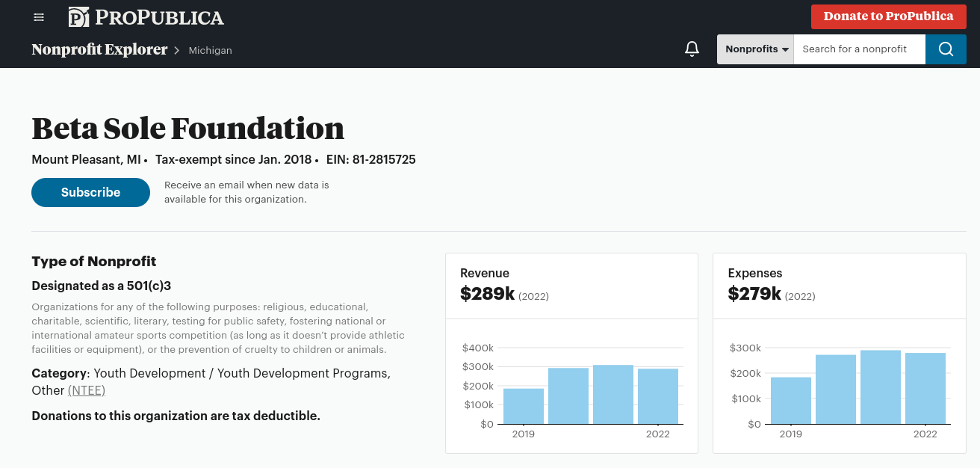Click Designated as a 501(c)3 text
The width and height of the screenshot is (980, 468).
coord(102,286)
